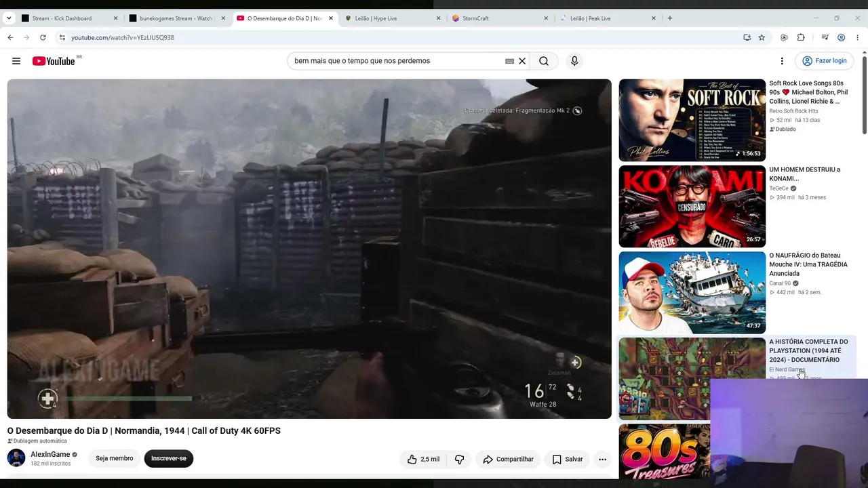The height and width of the screenshot is (488, 868).
Task: Install the app from the address bar icon
Action: click(747, 37)
